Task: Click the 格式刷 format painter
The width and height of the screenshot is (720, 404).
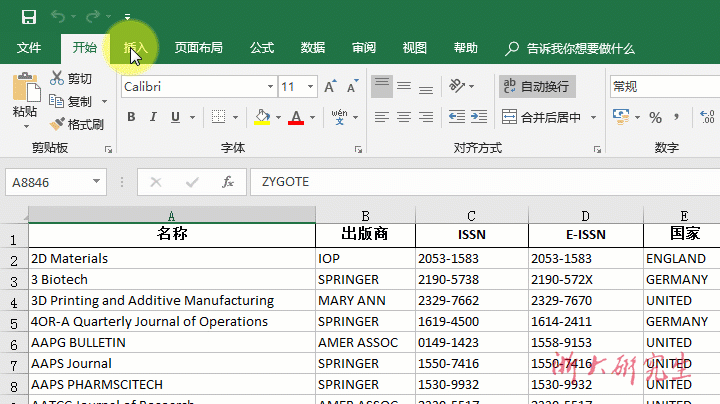Action: click(76, 124)
